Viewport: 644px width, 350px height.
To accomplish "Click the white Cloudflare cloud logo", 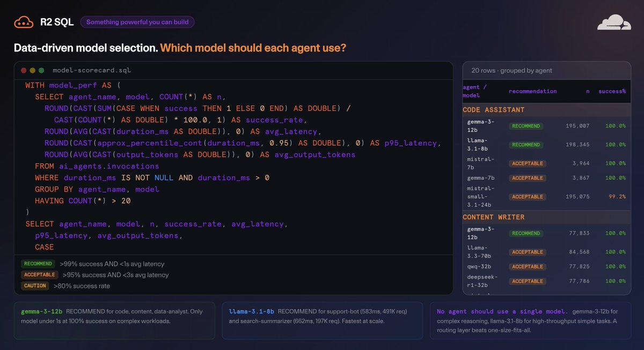I will click(x=613, y=23).
